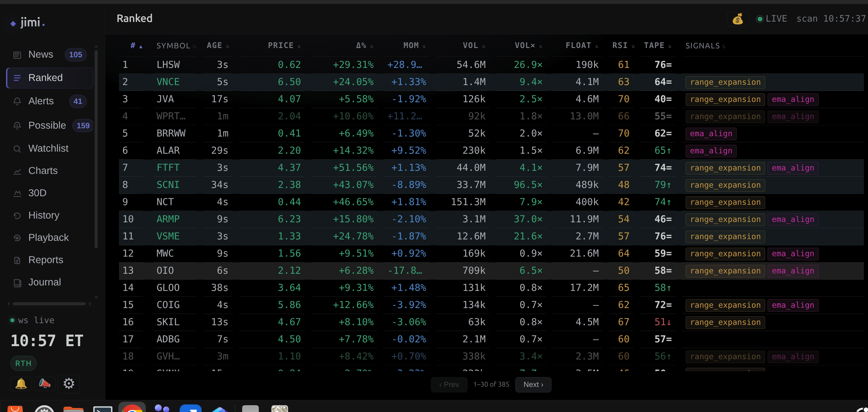Click the Watchlist magnifier icon
Viewport: 868px width, 412px height.
17,149
